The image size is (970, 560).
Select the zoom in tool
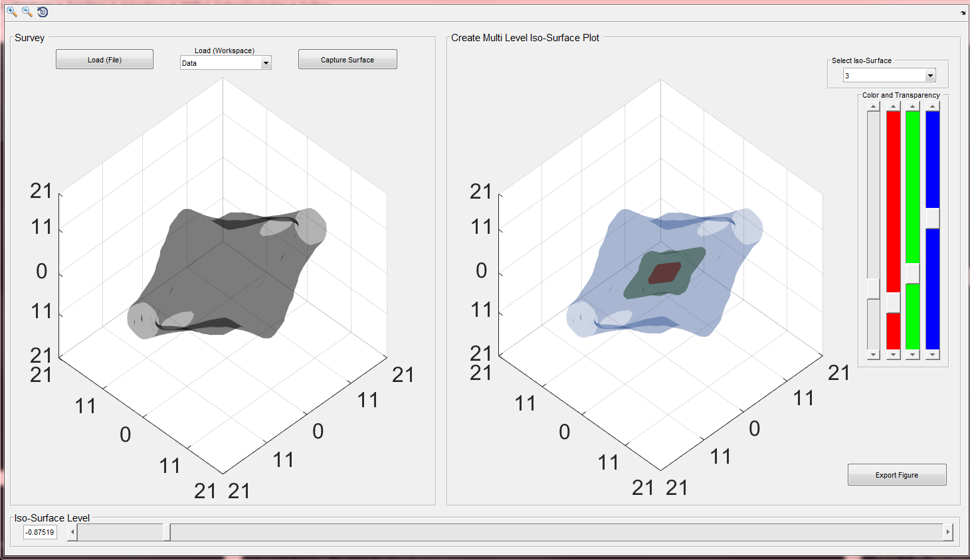pos(11,11)
